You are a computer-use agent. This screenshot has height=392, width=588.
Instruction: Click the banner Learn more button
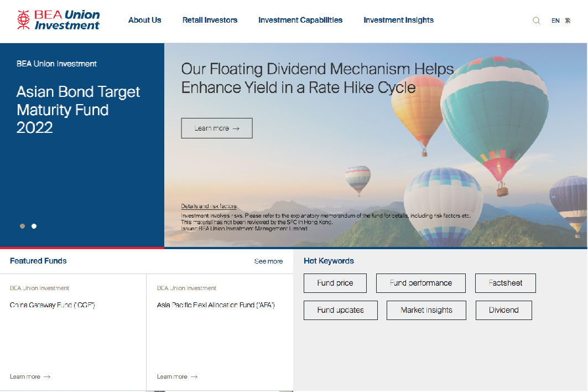click(x=217, y=128)
